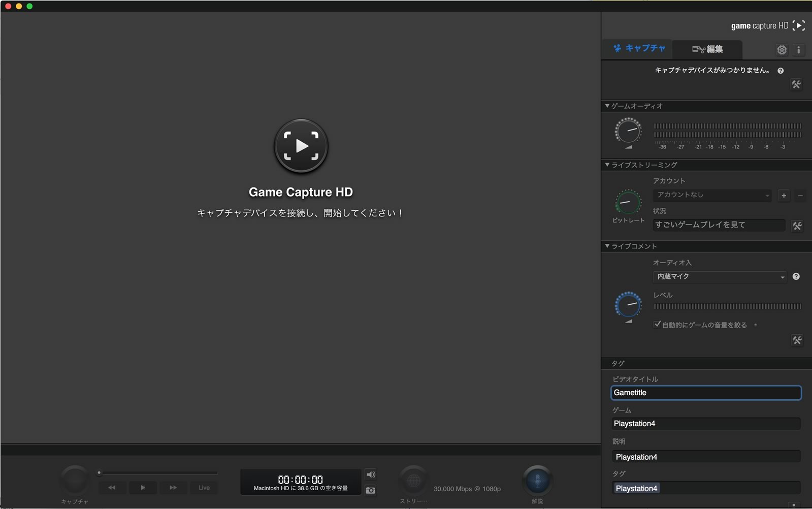The height and width of the screenshot is (509, 812).
Task: Add a streaming account with plus button
Action: coord(784,196)
